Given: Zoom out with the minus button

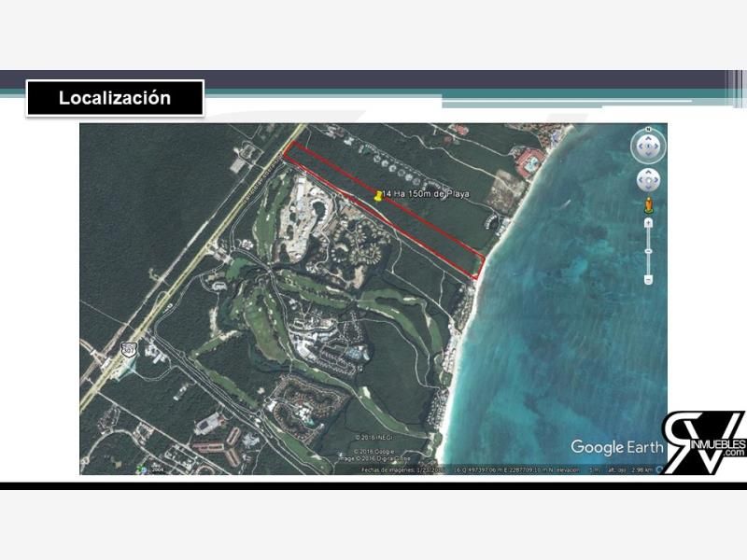Looking at the screenshot, I should (x=648, y=279).
